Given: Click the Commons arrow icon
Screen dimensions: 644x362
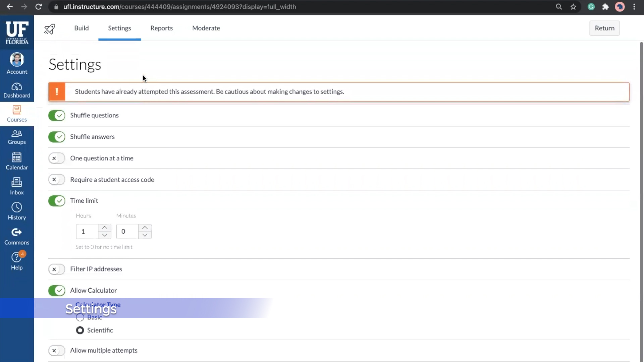Looking at the screenshot, I should pyautogui.click(x=17, y=232).
